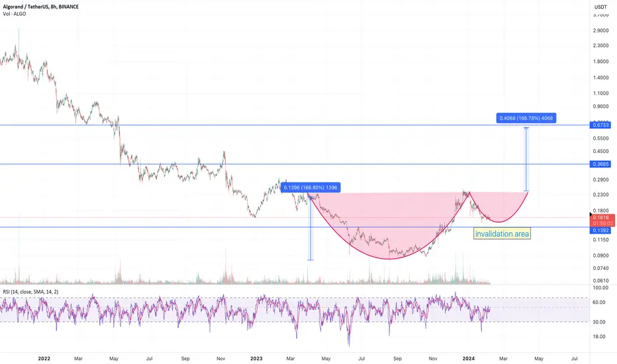Click the 2022 label on time axis
Viewport: 617px width, 364px height.
(x=44, y=359)
